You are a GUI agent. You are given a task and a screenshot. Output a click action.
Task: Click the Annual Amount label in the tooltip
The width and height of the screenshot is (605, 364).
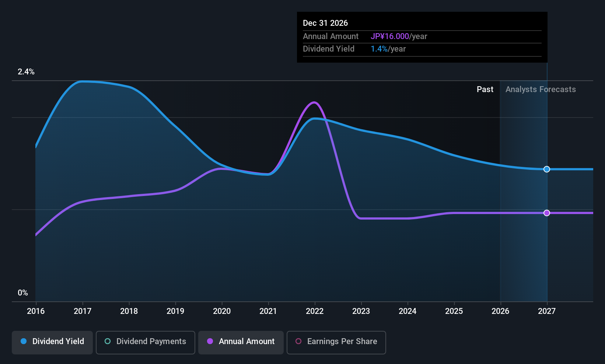tap(331, 36)
